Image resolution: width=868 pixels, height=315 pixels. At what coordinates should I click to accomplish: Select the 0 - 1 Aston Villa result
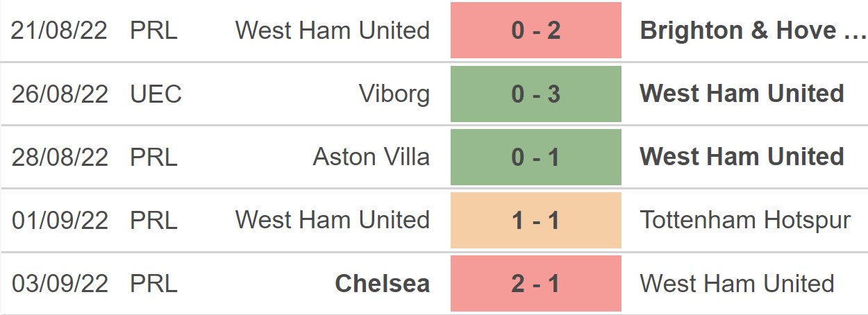pos(535,157)
